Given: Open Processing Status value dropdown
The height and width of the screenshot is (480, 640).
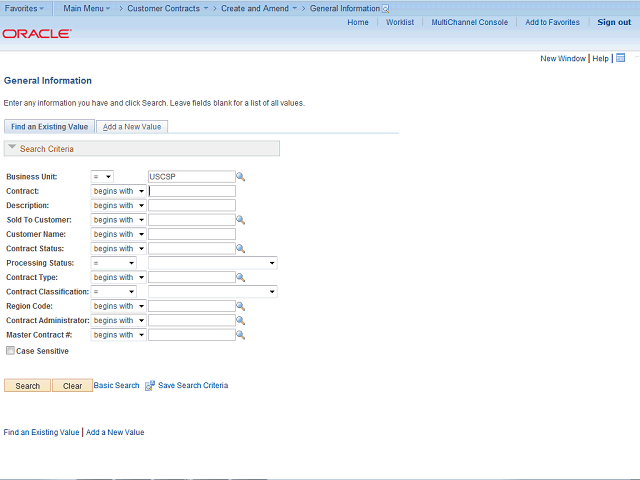Looking at the screenshot, I should [x=213, y=263].
